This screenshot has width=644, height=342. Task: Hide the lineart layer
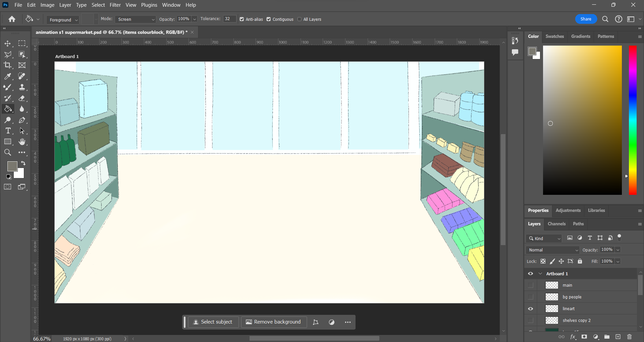[531, 309]
